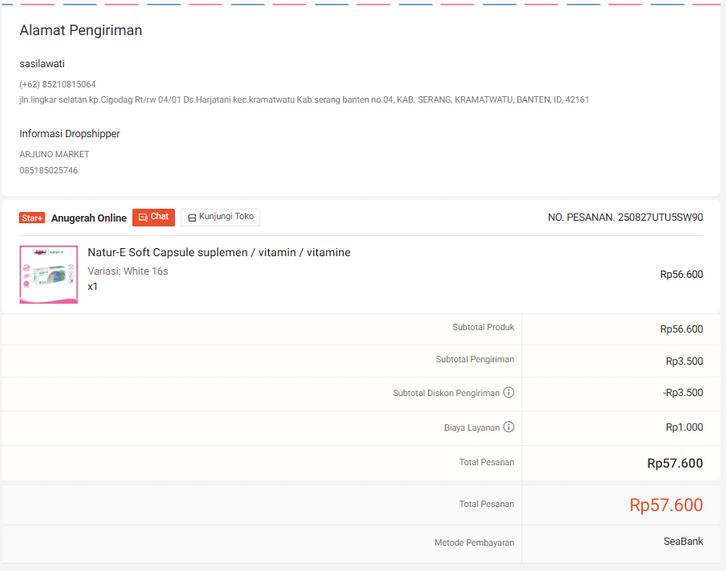Click the Star+ seller badge
Image resolution: width=726 pixels, height=571 pixels.
[32, 218]
